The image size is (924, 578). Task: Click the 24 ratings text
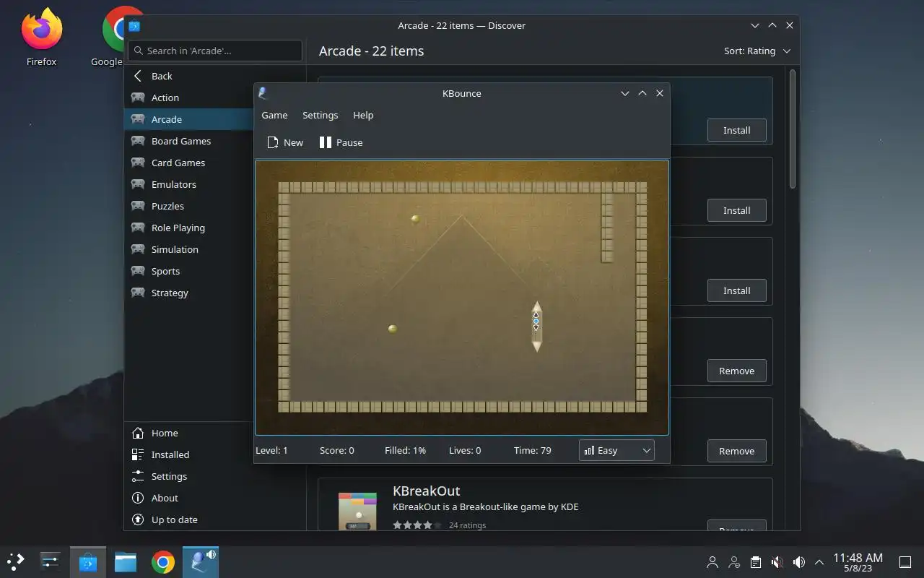pyautogui.click(x=467, y=525)
